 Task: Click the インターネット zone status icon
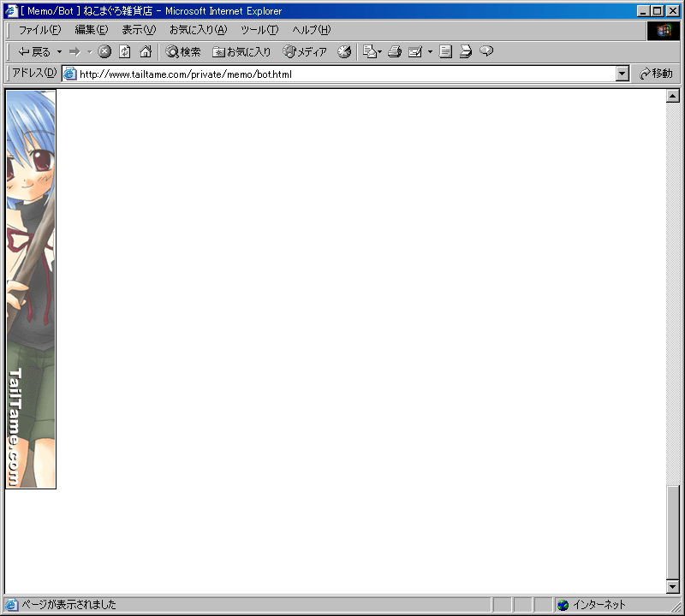point(563,605)
